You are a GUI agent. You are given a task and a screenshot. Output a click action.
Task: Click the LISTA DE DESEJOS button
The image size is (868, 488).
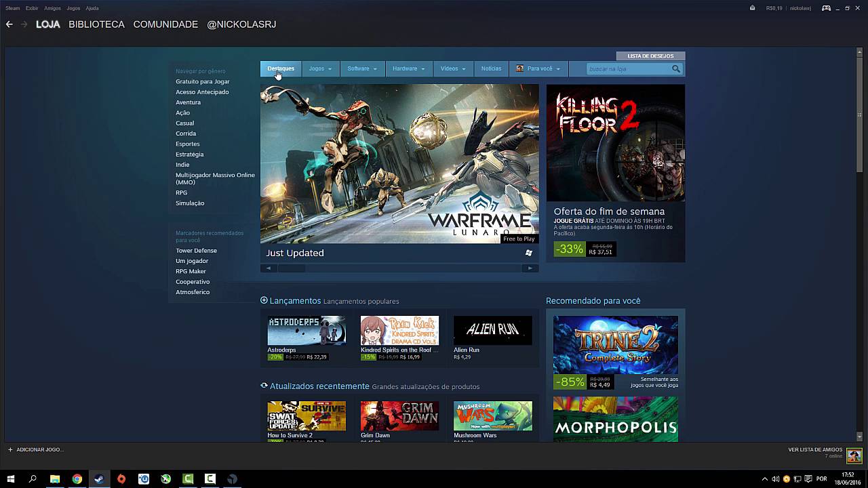650,56
